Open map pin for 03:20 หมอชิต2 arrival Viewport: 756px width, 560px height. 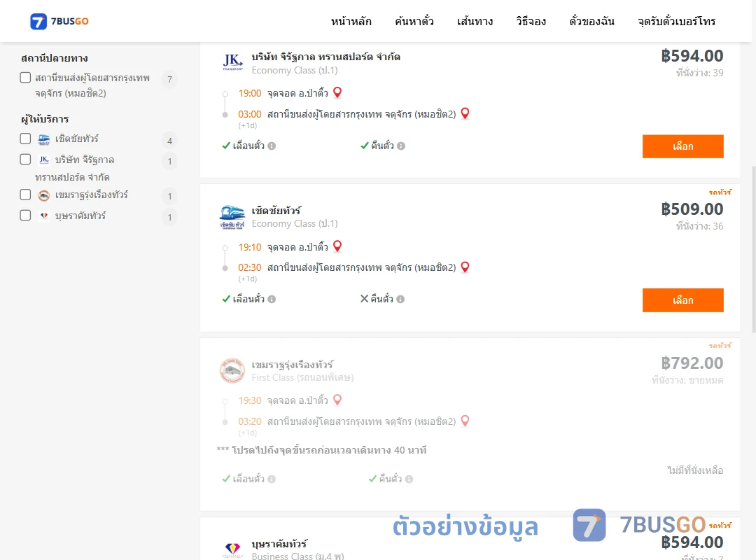(465, 421)
